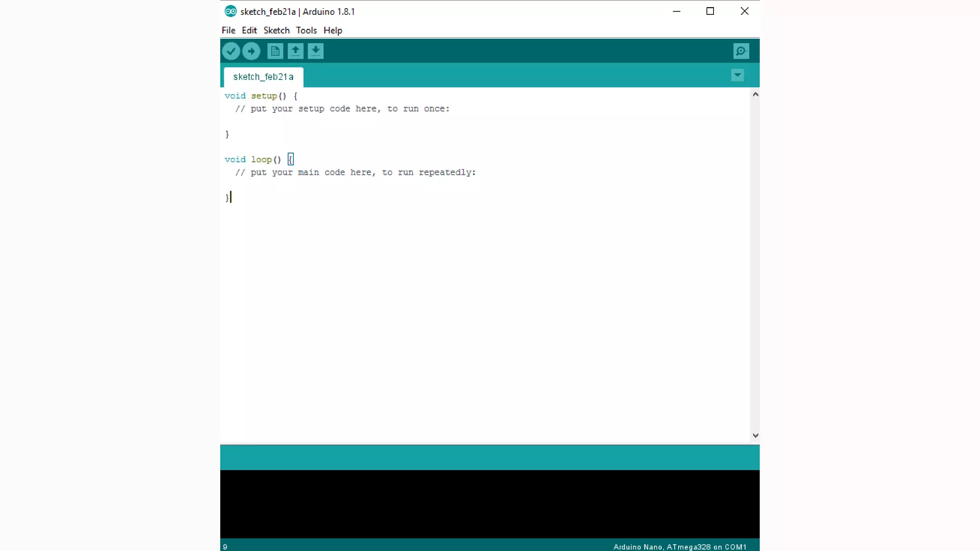Open the Serial Monitor

(x=741, y=51)
